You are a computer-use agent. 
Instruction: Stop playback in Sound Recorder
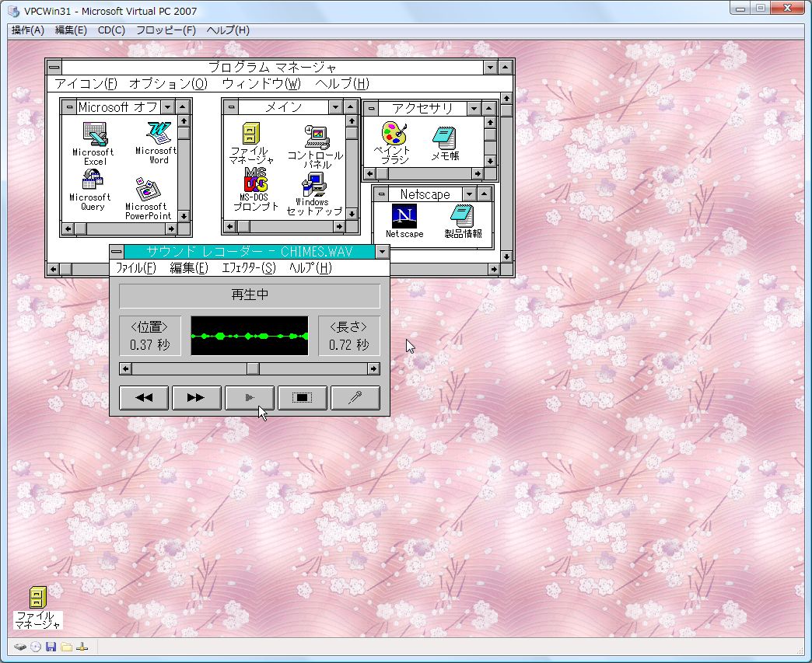tap(302, 398)
